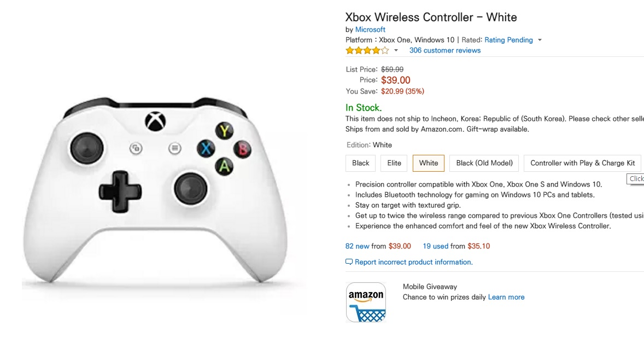Expand the Rating Pending dropdown arrow
The height and width of the screenshot is (337, 644).
point(540,40)
